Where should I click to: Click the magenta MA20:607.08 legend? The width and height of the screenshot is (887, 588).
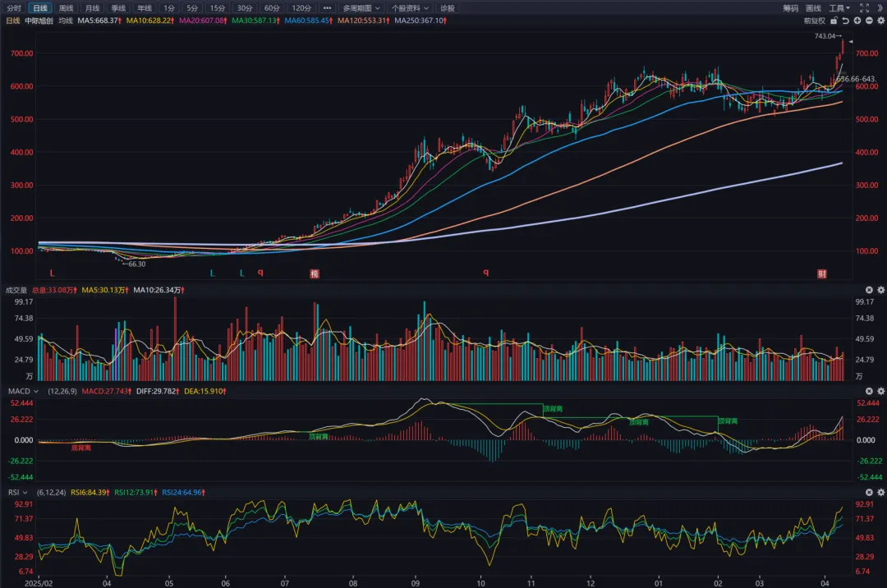(x=203, y=21)
